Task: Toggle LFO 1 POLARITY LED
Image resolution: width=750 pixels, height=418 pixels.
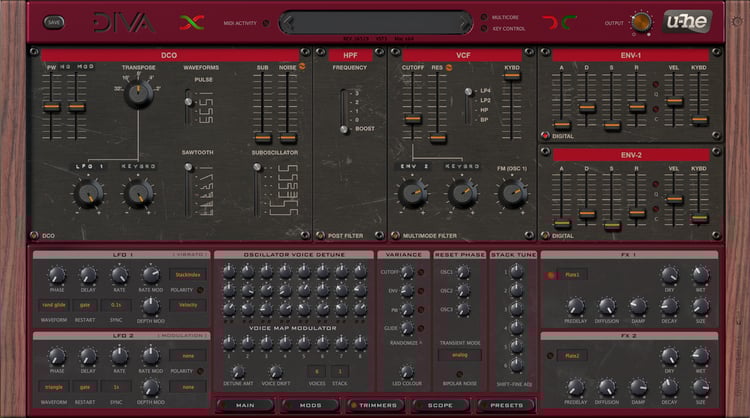Action: tap(200, 290)
